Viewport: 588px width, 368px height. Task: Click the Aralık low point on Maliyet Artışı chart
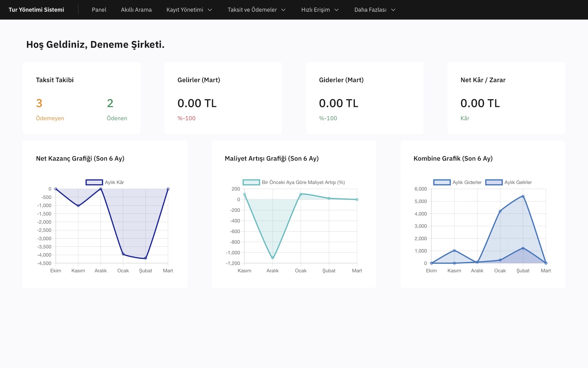tap(273, 258)
